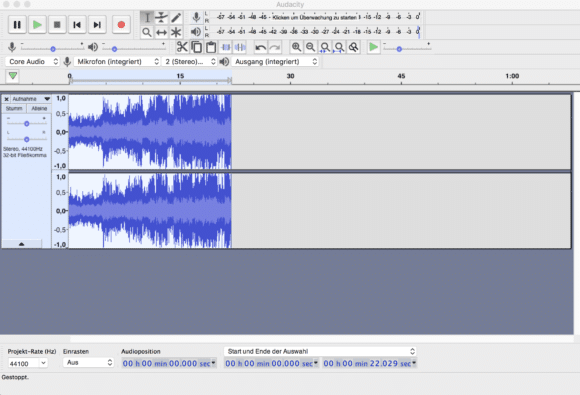
Task: Solo track with the Alleine button
Action: 39,108
